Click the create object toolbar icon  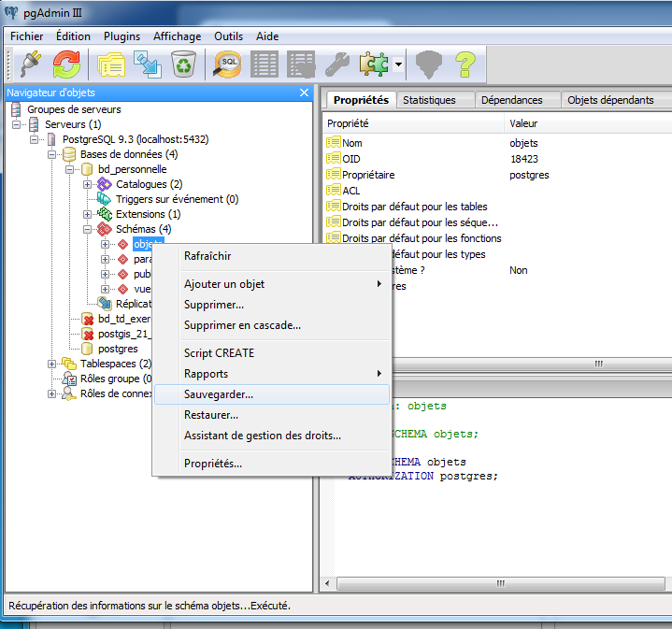pyautogui.click(x=148, y=64)
